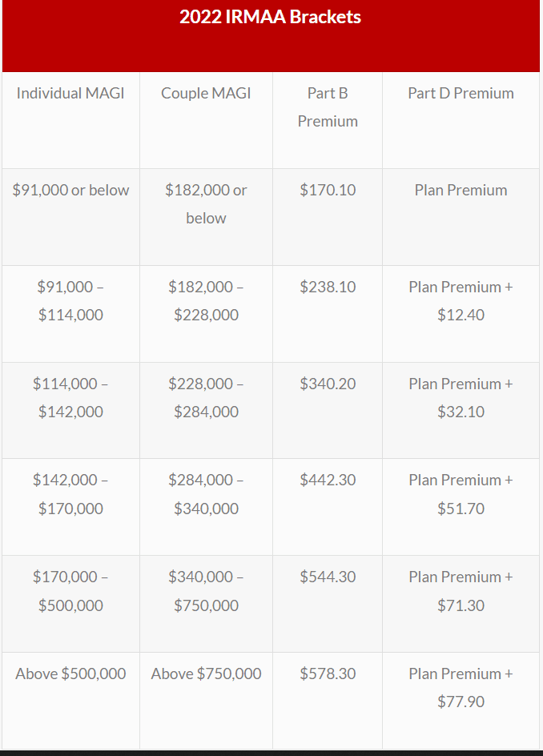Click the Part D Premium header
The image size is (543, 756).
pyautogui.click(x=461, y=93)
